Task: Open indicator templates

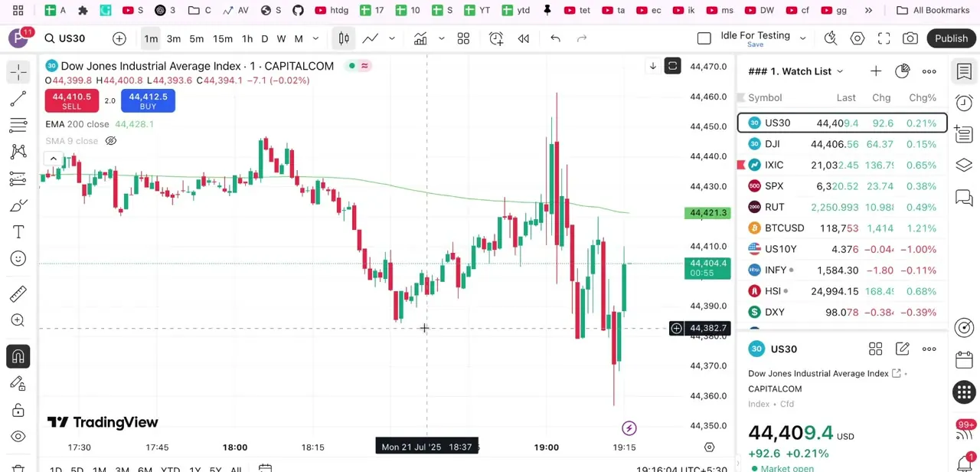Action: coord(463,38)
